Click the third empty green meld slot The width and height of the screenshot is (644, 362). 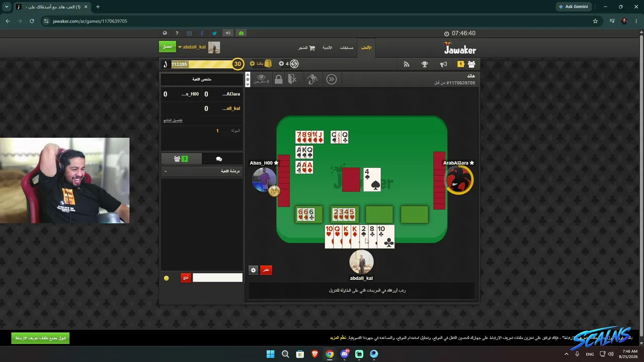pos(379,214)
